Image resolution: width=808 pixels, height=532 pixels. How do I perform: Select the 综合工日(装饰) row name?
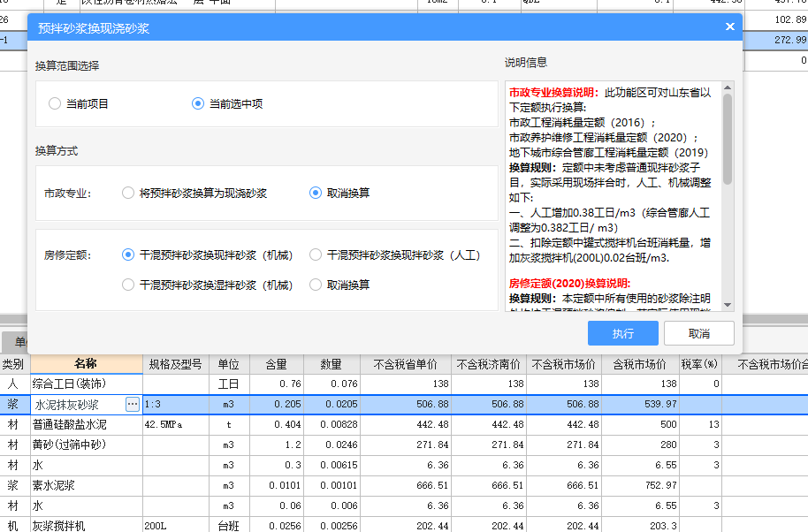point(87,384)
